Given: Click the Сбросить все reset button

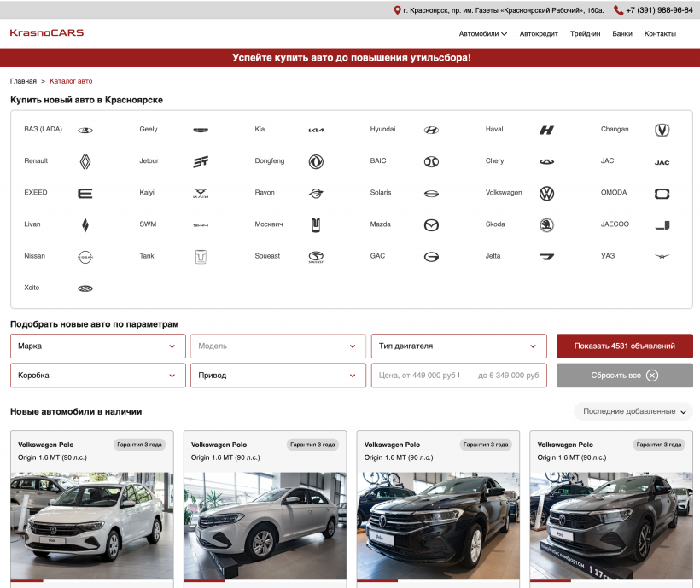Looking at the screenshot, I should pos(624,376).
